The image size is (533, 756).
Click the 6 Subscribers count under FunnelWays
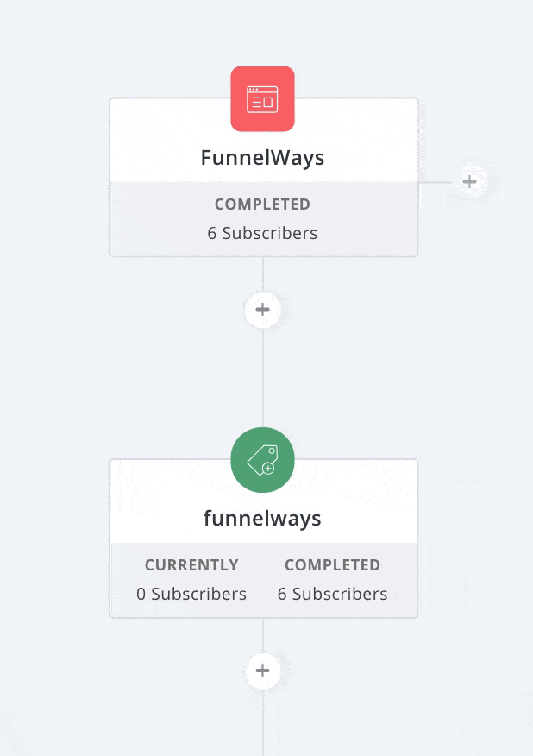[262, 233]
